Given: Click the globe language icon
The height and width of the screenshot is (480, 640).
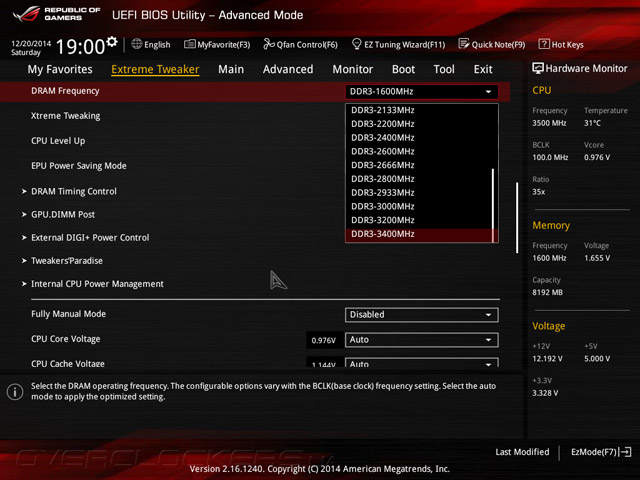Looking at the screenshot, I should pos(137,44).
